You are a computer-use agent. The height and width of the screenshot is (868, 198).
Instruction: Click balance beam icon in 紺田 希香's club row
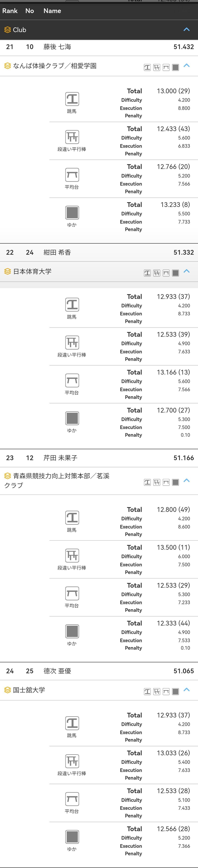(x=166, y=273)
